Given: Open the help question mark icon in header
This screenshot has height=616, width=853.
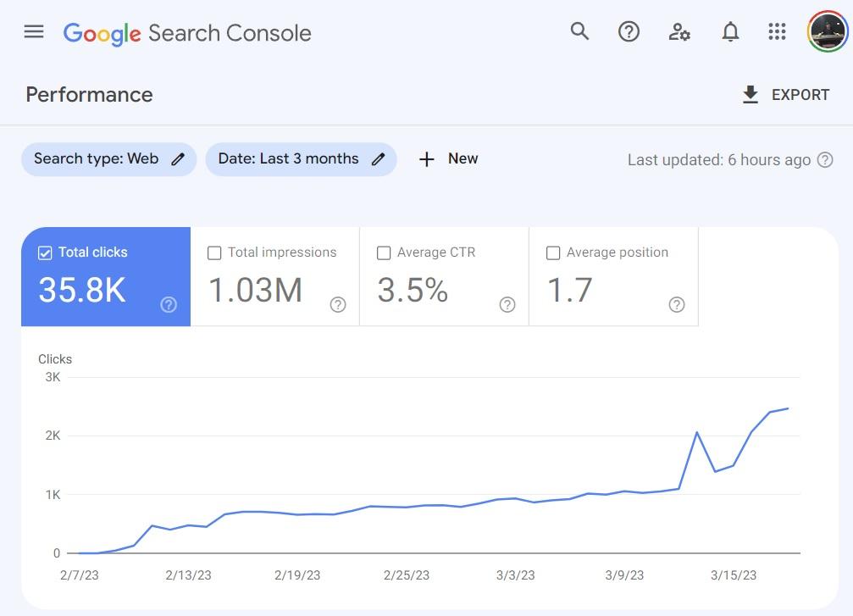Looking at the screenshot, I should [629, 32].
